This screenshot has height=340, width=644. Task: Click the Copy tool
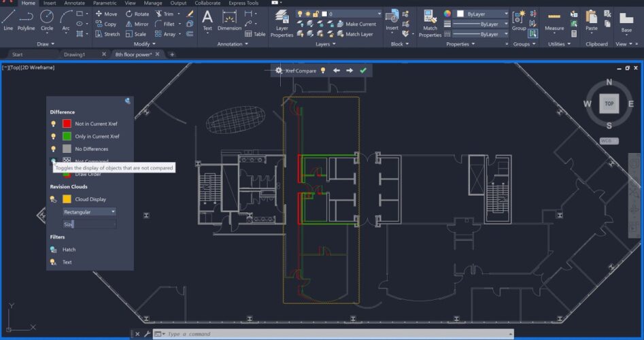106,24
